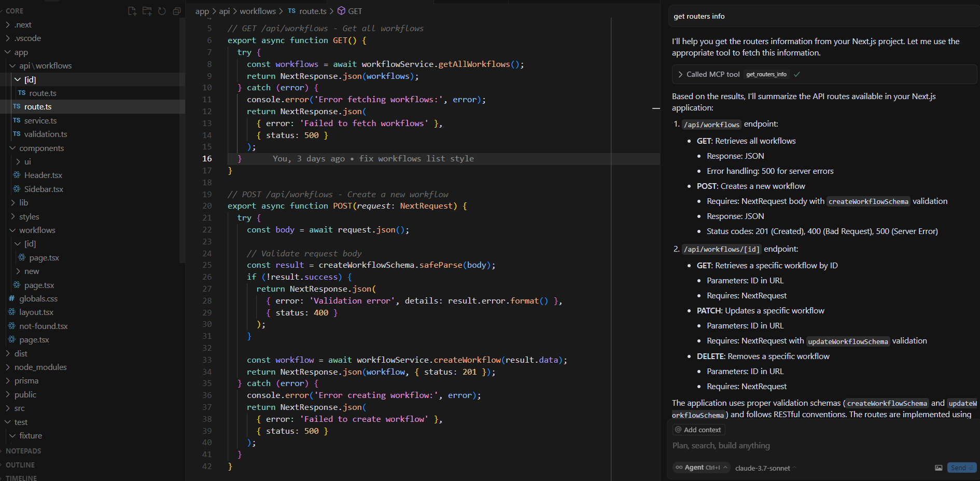Collapse all folders in explorer
Screen dimensions: 980x481
coord(177,11)
